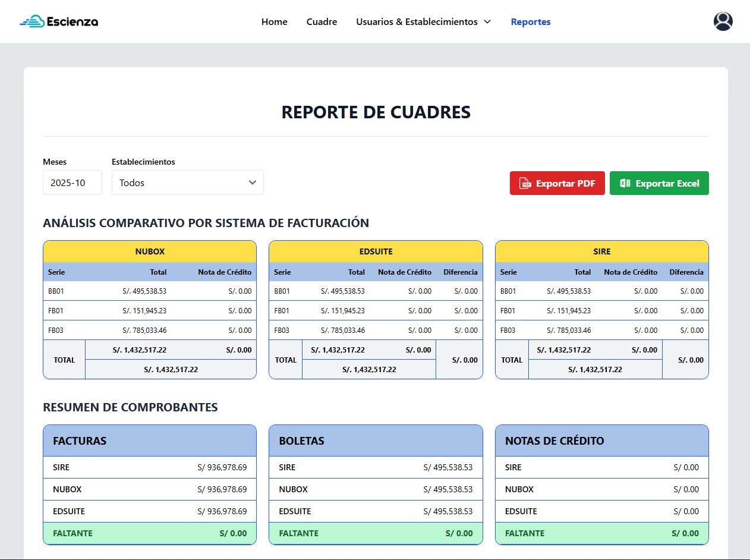The image size is (750, 560).
Task: Click the Escienza cloud logo icon
Action: 32,22
